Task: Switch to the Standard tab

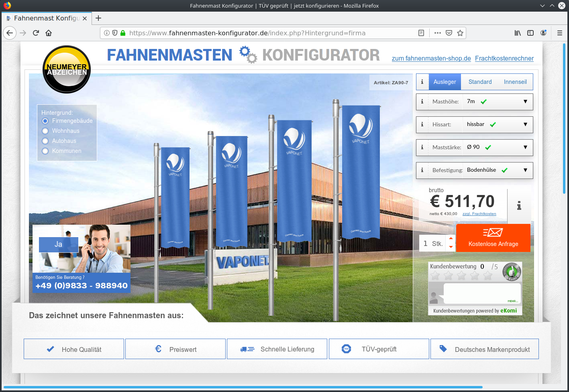Action: [480, 81]
